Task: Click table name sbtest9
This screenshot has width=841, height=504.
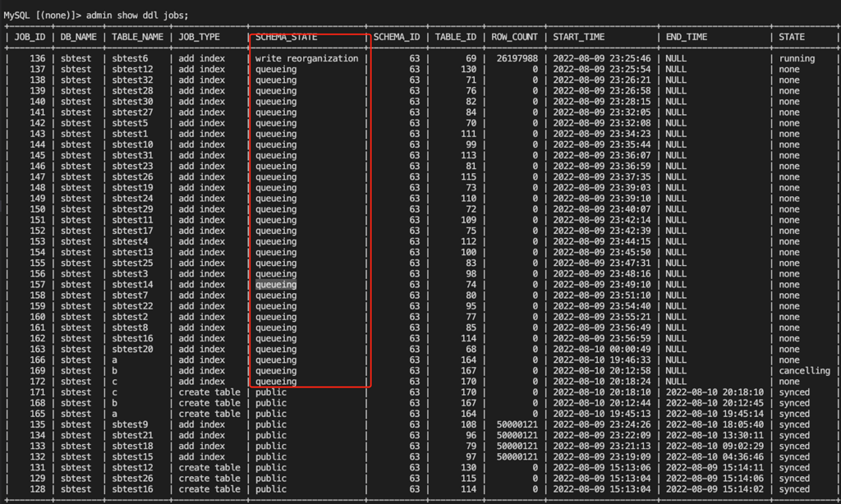Action: coord(130,425)
